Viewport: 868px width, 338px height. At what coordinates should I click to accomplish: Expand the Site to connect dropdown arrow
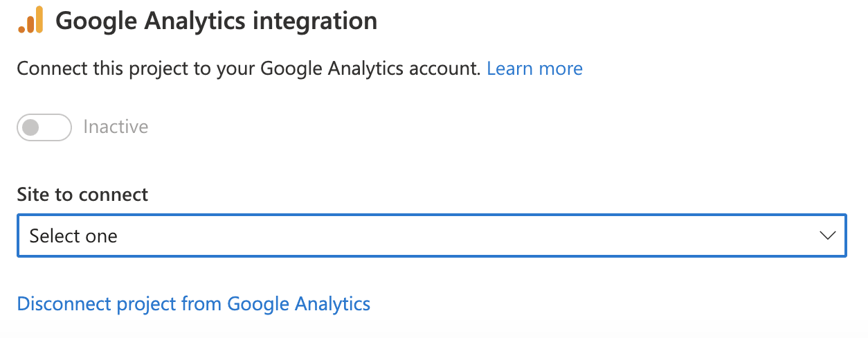click(x=828, y=235)
